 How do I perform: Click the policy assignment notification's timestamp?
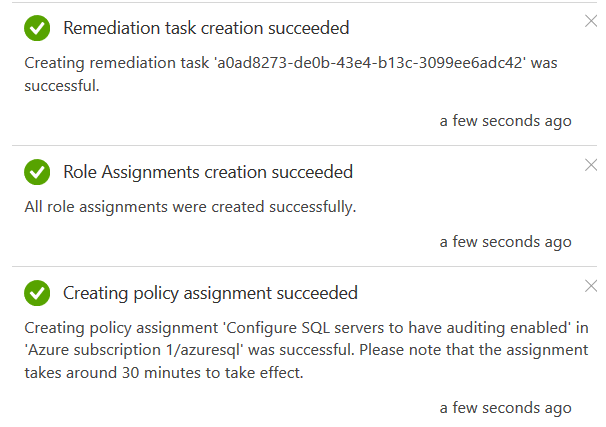click(x=505, y=407)
